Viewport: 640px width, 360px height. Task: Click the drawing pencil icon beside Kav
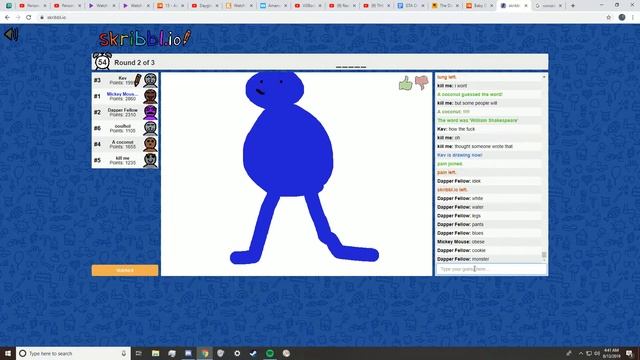tap(138, 80)
